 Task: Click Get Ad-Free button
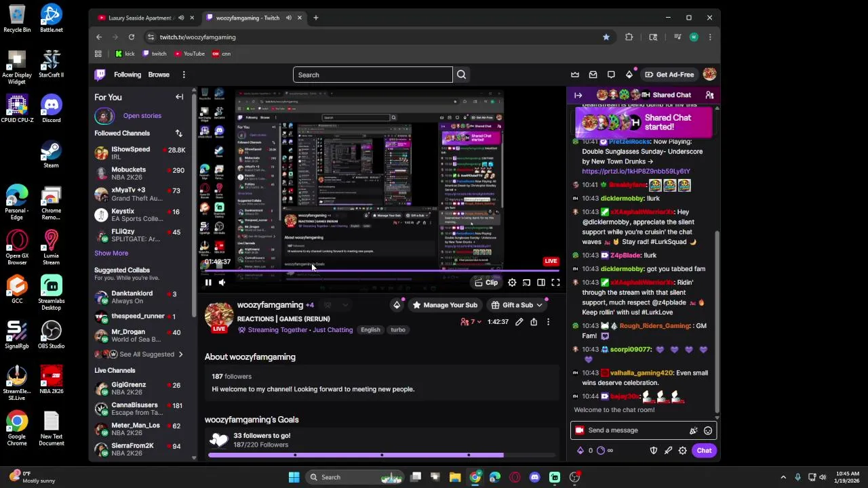(669, 75)
